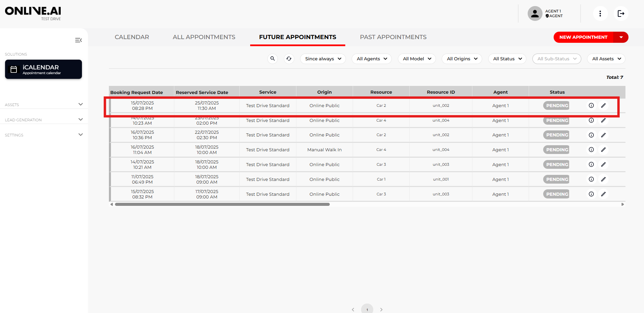644x313 pixels.
Task: Expand New Appointment dropdown arrow
Action: [x=621, y=37]
